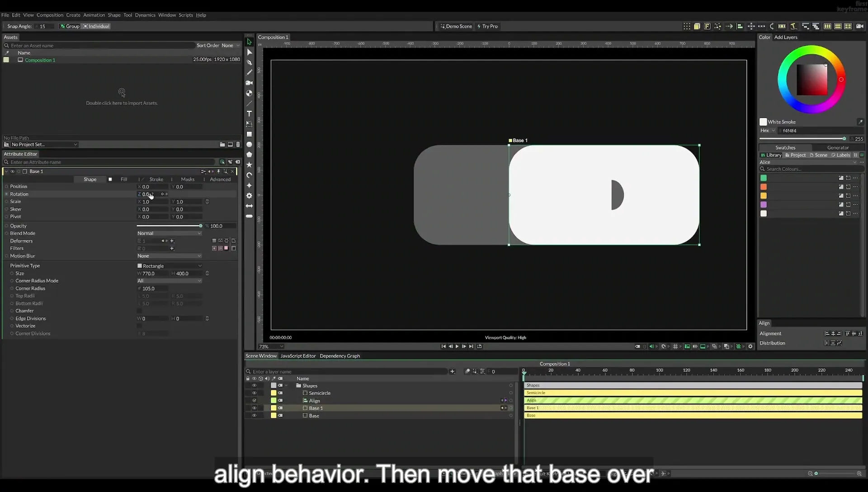Add a deformer with plus icon
This screenshot has height=492, width=868.
click(x=172, y=241)
